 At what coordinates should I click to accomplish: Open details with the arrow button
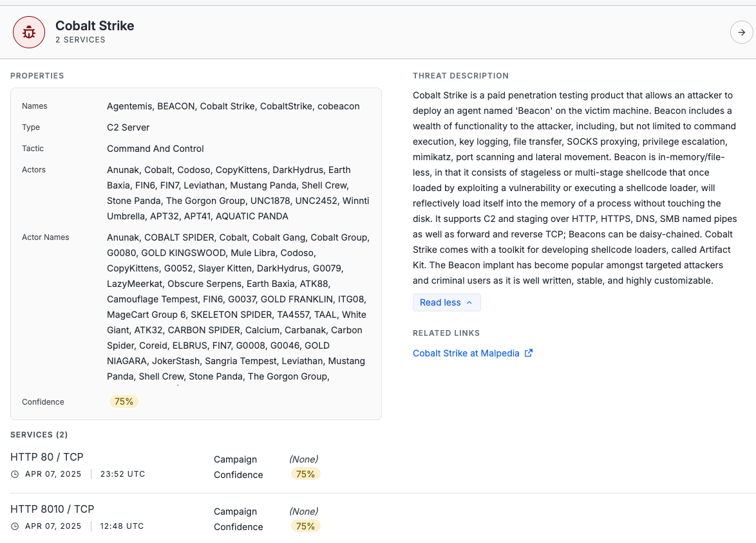click(742, 32)
